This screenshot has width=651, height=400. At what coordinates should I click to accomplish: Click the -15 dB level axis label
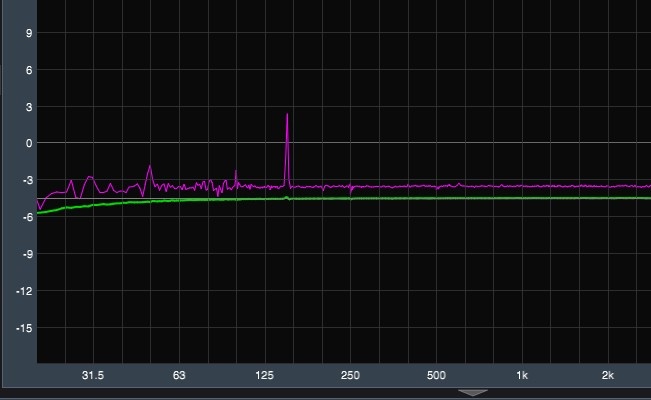(25, 328)
